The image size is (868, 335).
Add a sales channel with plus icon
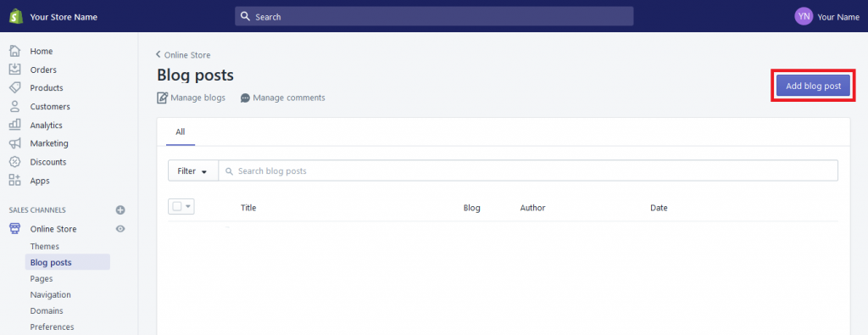point(120,209)
